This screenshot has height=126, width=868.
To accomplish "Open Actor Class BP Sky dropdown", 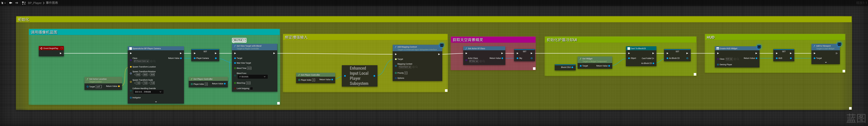I will (x=474, y=61).
